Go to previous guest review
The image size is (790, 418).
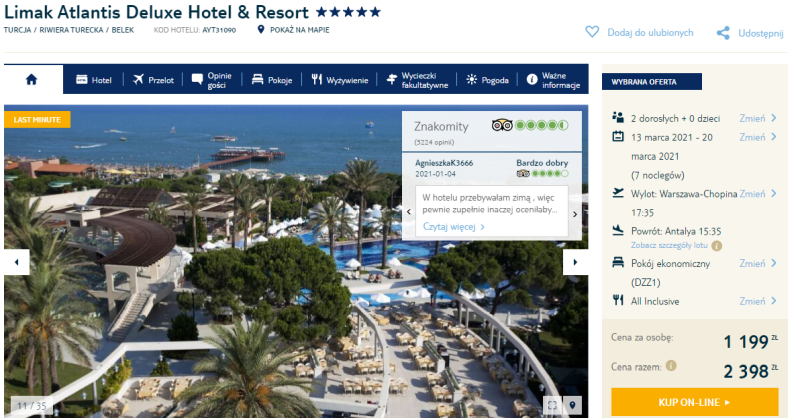[x=409, y=212]
